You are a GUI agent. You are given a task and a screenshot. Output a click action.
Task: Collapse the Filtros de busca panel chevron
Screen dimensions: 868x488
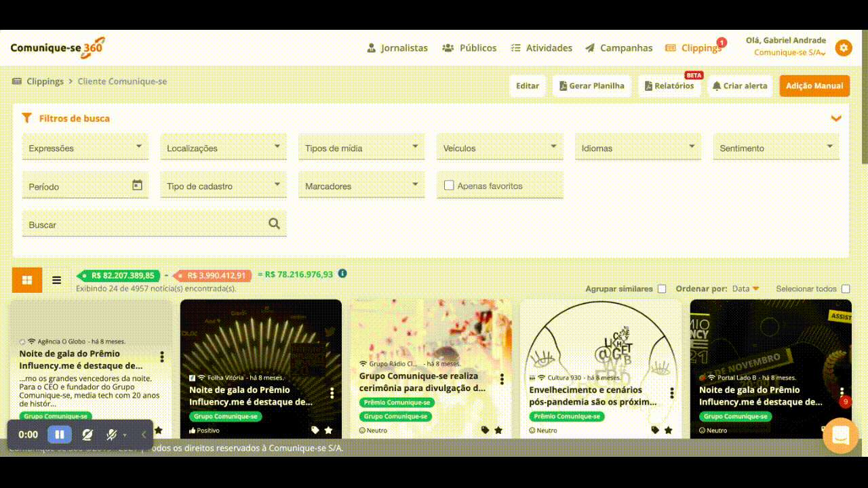click(836, 119)
